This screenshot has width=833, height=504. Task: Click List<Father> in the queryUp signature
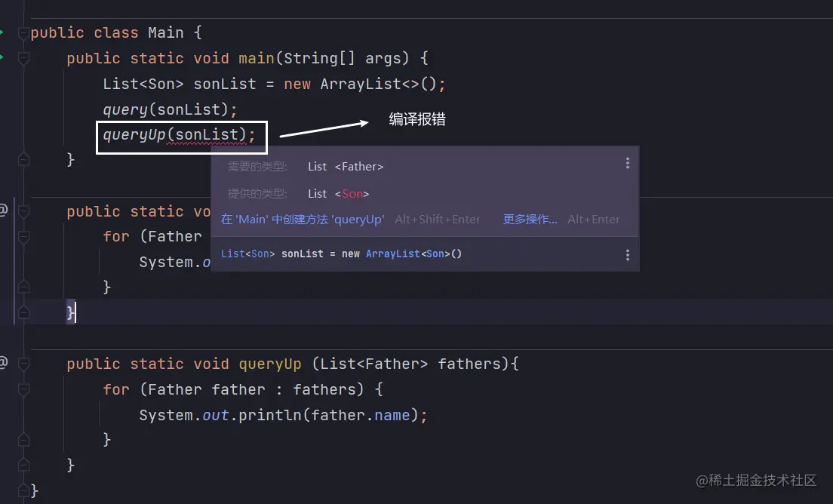click(x=374, y=364)
